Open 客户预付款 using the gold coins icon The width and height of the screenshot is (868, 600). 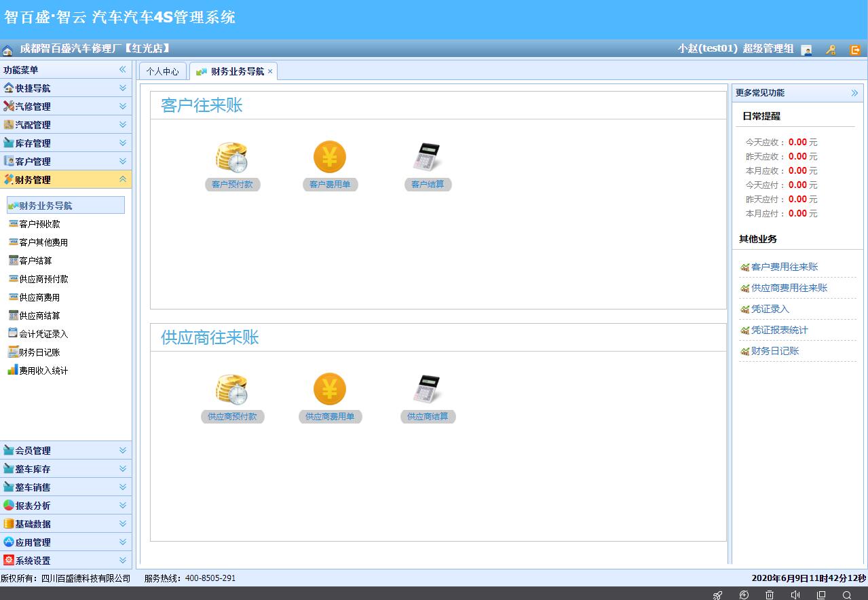(233, 156)
